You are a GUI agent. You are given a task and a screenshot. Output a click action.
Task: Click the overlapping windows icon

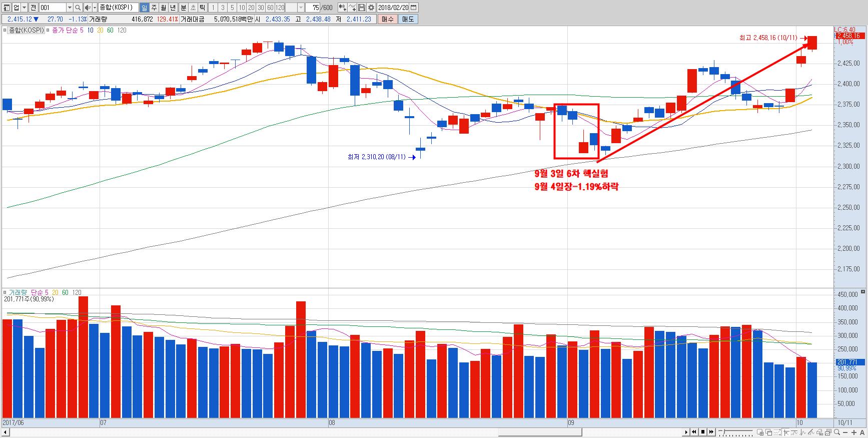tap(768, 432)
